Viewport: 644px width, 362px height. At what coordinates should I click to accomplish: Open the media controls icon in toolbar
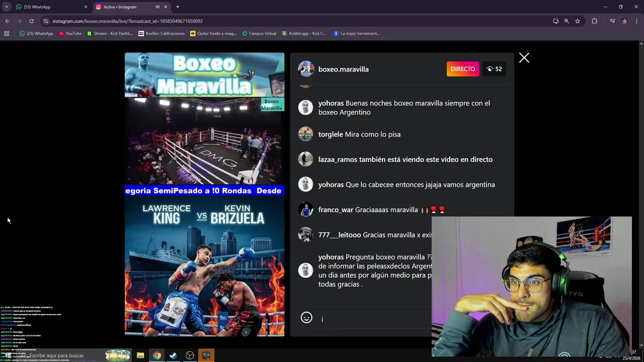[x=612, y=21]
